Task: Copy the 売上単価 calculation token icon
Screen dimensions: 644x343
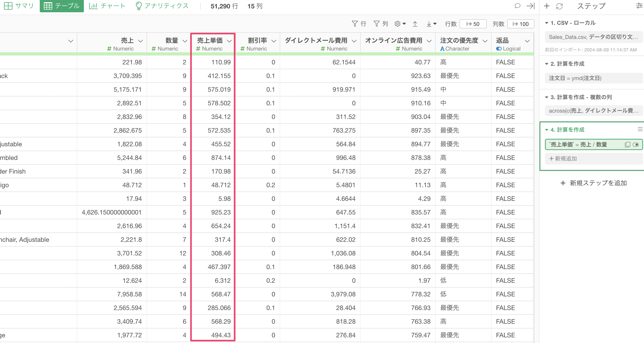Action: coord(627,145)
